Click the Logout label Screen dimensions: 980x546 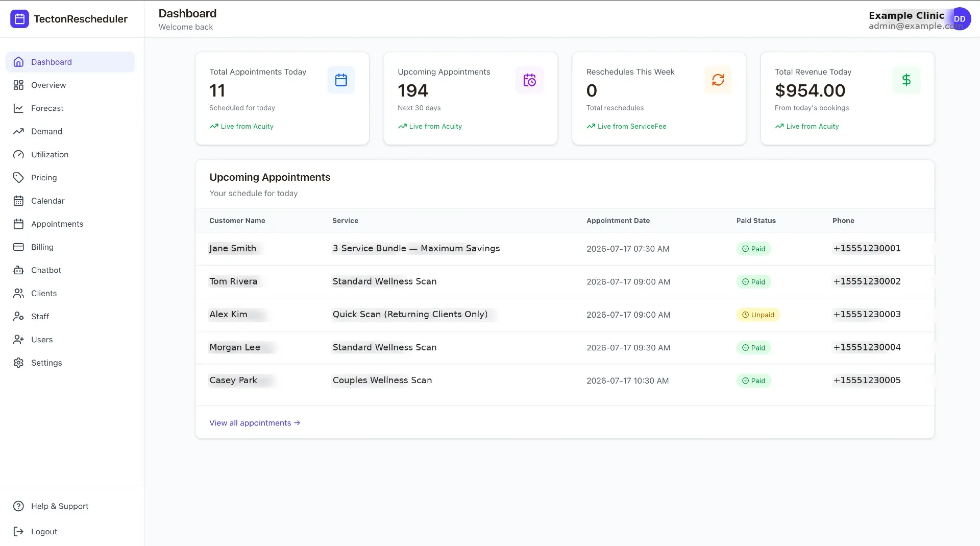tap(44, 532)
